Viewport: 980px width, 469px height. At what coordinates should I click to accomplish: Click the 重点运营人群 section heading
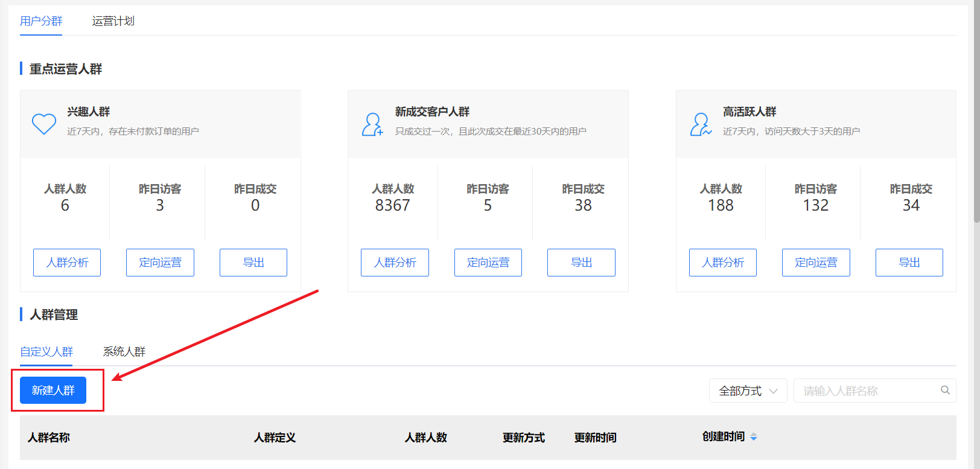[66, 69]
